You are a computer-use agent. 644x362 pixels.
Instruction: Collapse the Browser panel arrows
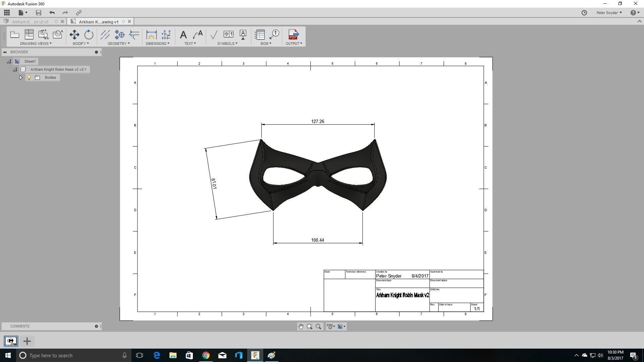(5, 52)
